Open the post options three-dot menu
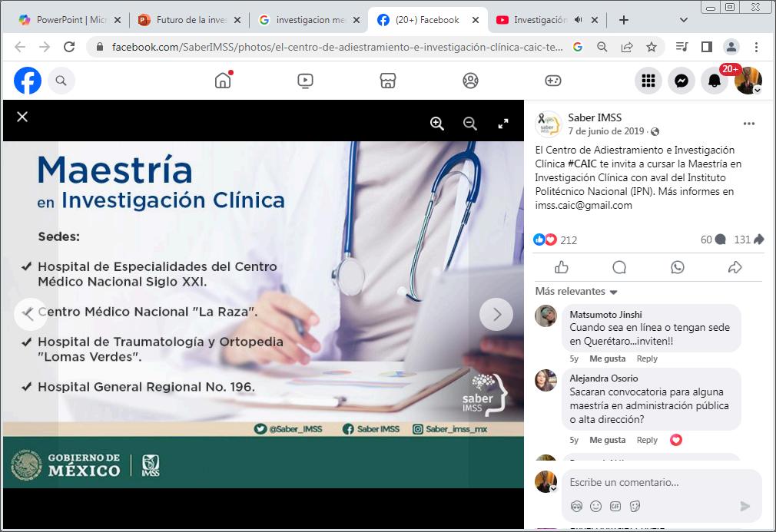The width and height of the screenshot is (776, 532). (x=749, y=124)
